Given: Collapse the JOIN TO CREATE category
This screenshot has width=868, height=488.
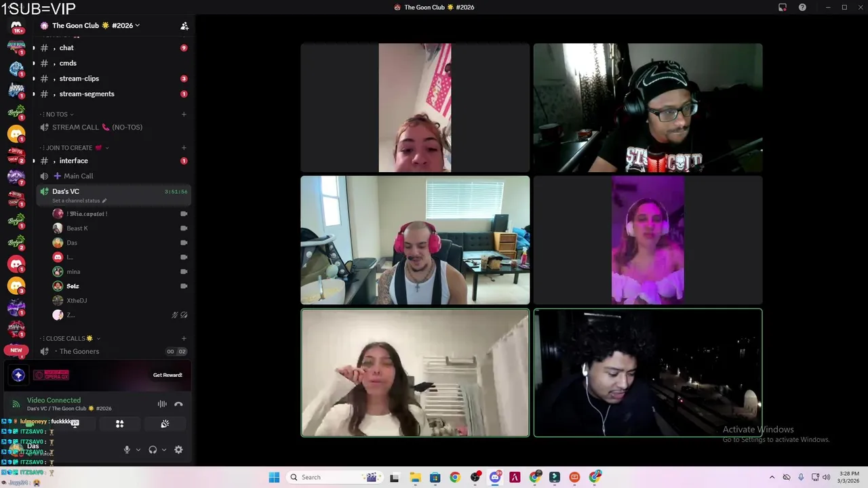Looking at the screenshot, I should coord(75,148).
